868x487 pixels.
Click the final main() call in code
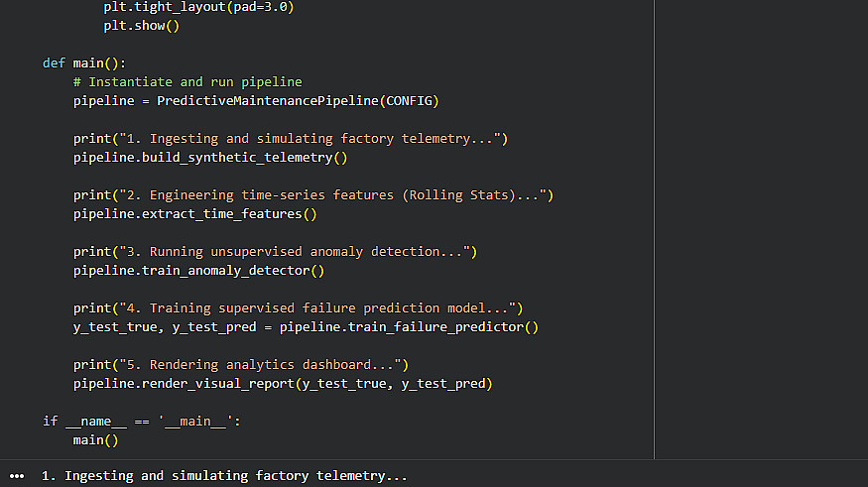pyautogui.click(x=96, y=440)
